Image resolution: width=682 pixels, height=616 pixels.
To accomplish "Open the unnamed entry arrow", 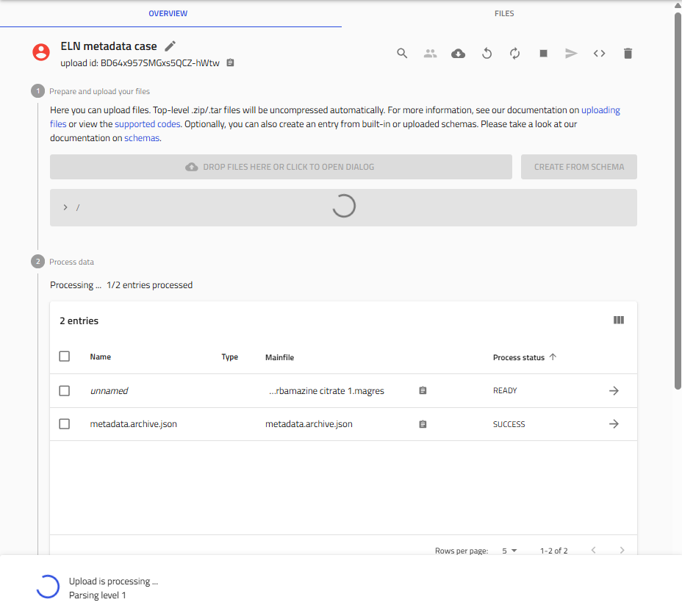I will coord(614,390).
